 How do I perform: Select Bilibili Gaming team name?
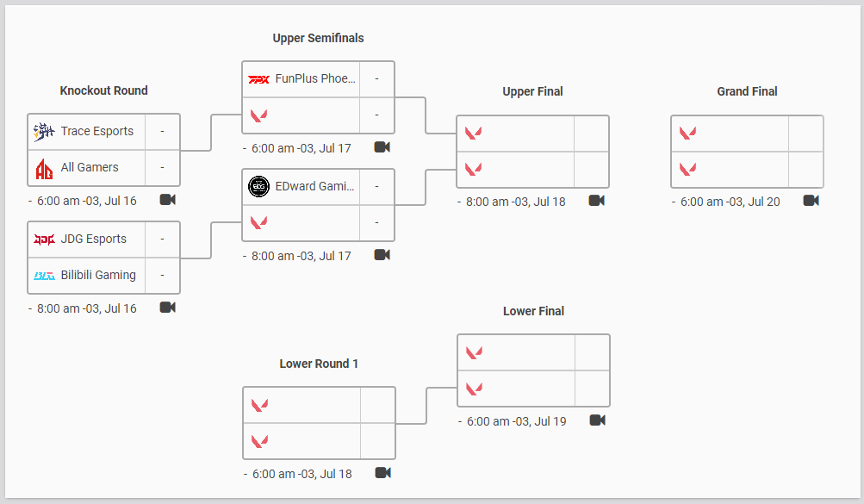tap(98, 276)
